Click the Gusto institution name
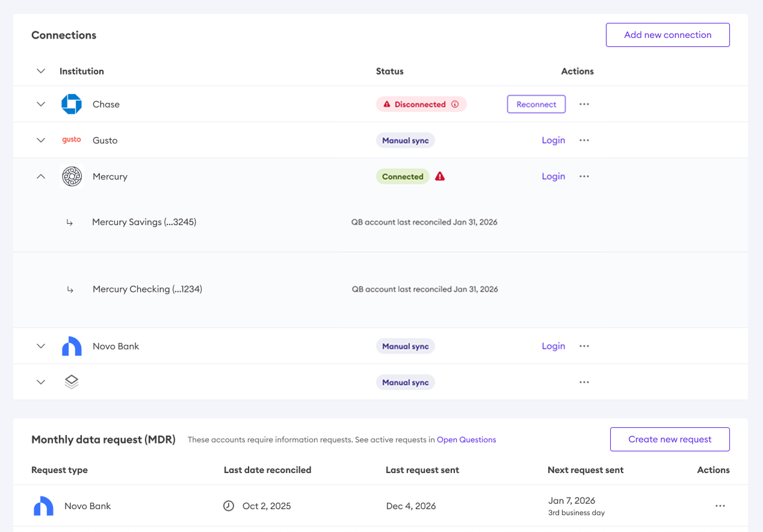The width and height of the screenshot is (763, 532). pyautogui.click(x=105, y=140)
